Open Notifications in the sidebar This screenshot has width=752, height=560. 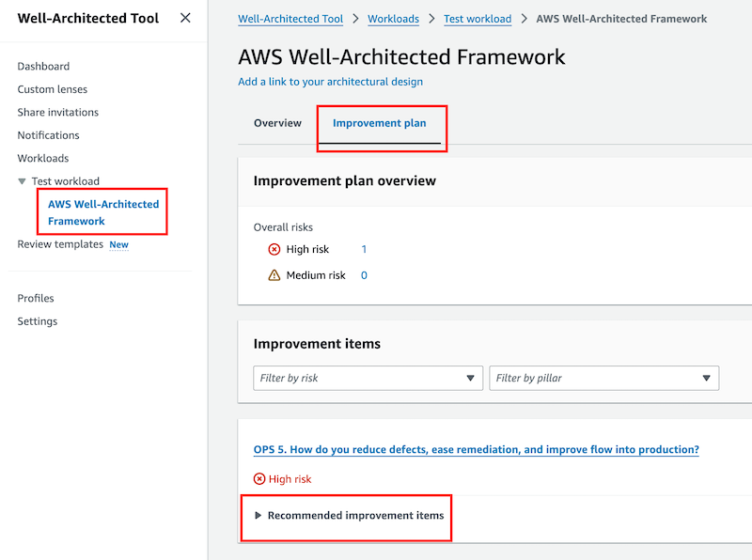tap(49, 135)
